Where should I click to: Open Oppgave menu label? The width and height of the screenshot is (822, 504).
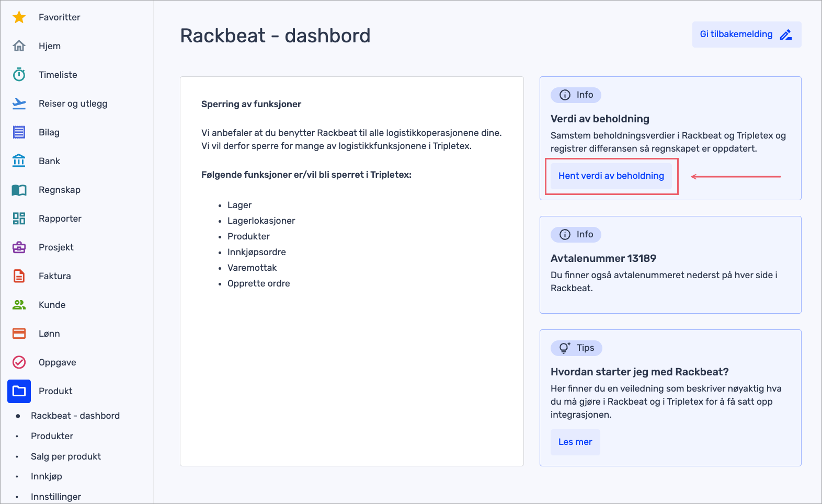click(x=58, y=362)
